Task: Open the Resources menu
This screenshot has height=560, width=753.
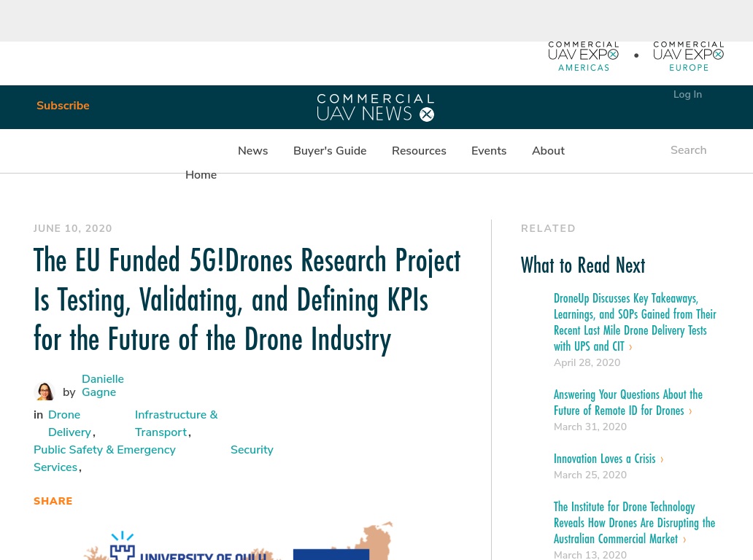Action: pos(419,151)
